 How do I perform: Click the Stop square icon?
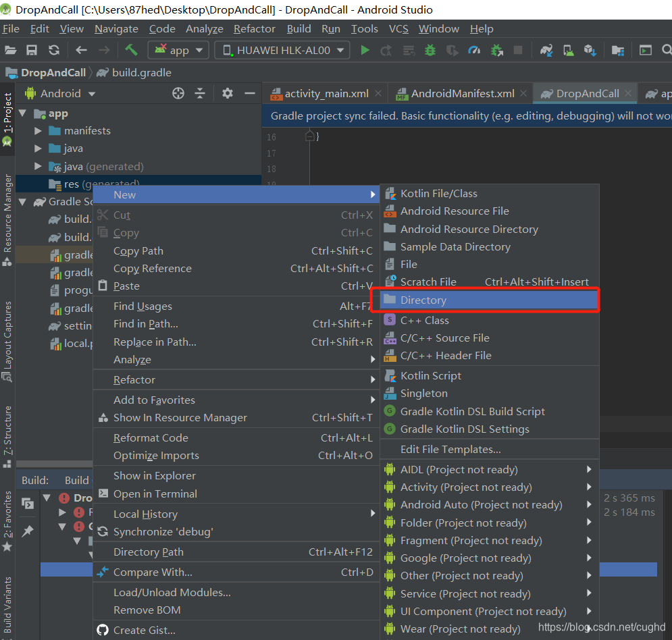tap(518, 50)
